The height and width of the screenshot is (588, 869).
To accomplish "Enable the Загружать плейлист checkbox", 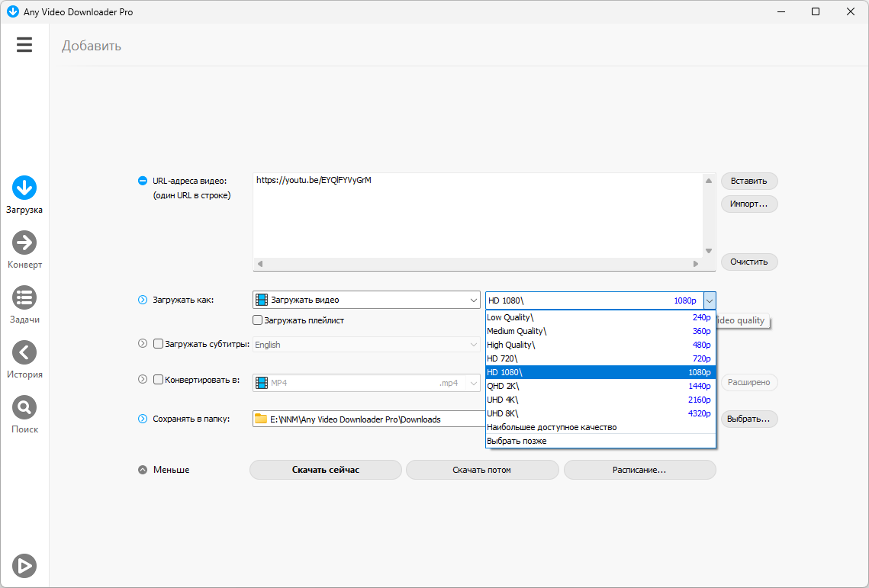I will coord(257,320).
